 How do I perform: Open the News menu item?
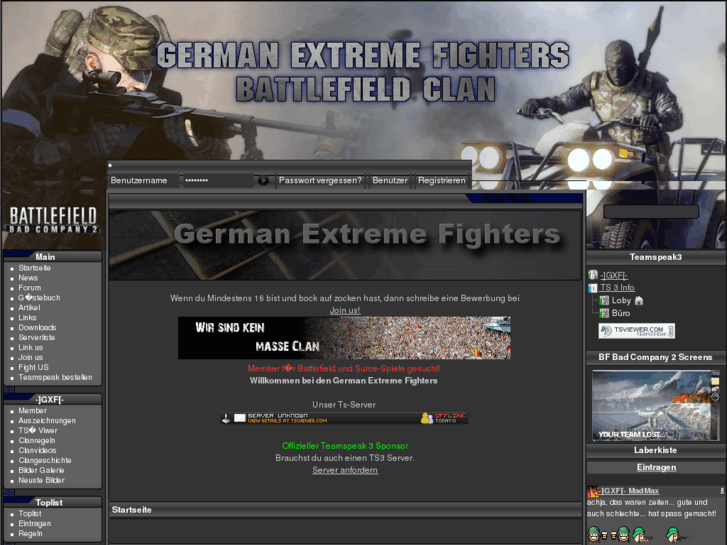[28, 278]
